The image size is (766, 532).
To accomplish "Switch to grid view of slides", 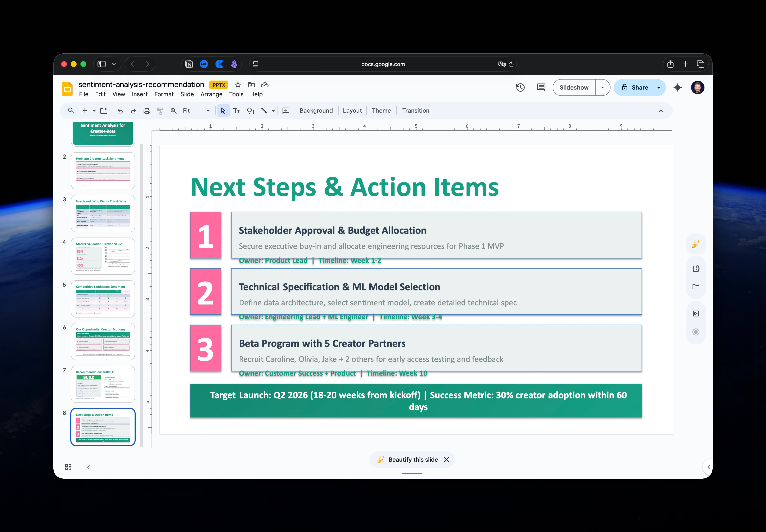I will pyautogui.click(x=68, y=467).
